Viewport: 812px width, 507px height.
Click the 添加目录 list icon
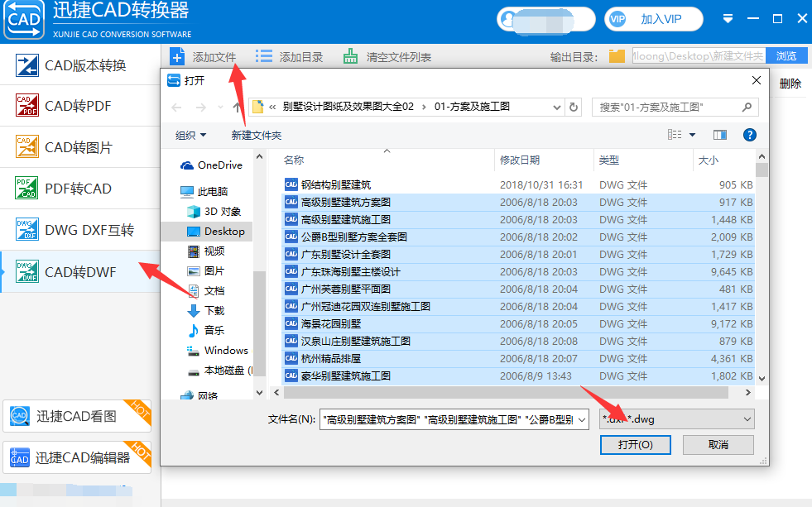[263, 56]
